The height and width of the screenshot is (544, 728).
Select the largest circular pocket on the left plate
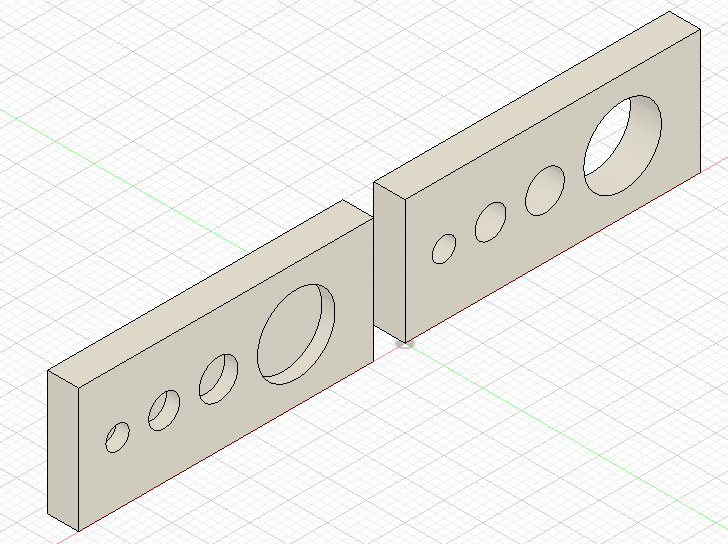296,334
